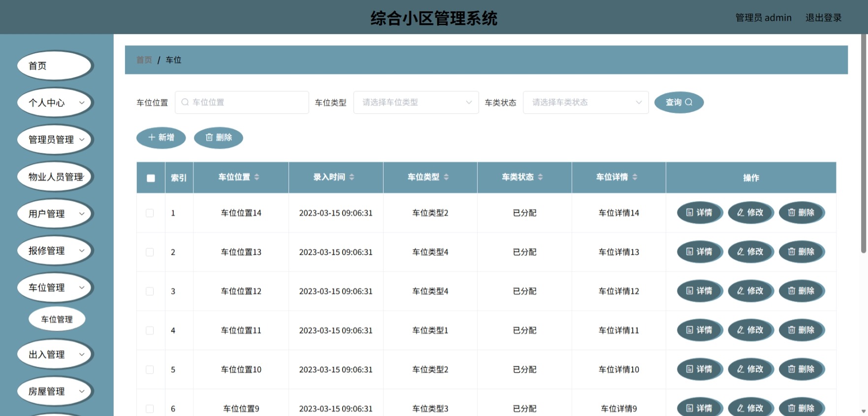Click the scrollbar down arrow

(864, 411)
